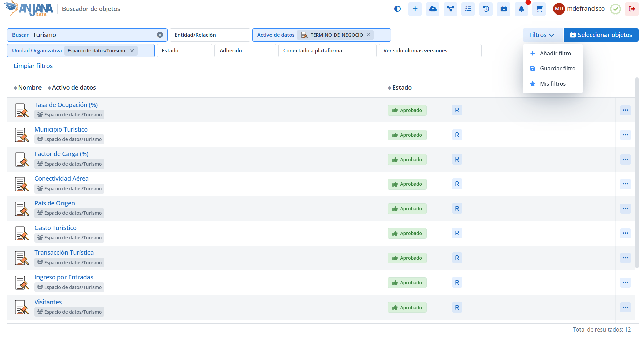
Task: Select Añadir filtro from menu
Action: tap(555, 53)
